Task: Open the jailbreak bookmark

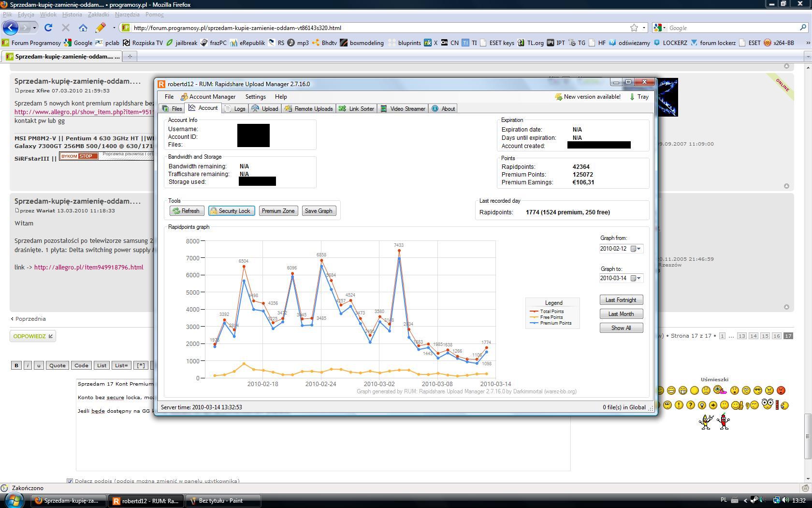Action: coord(182,43)
